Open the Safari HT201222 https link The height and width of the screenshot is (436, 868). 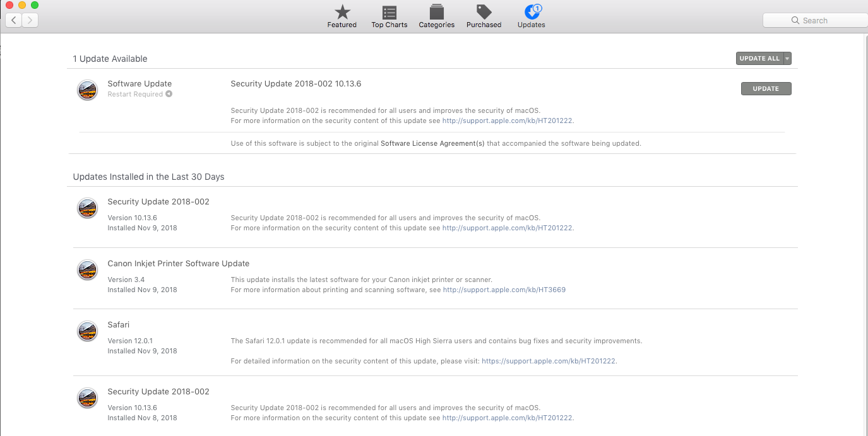549,361
